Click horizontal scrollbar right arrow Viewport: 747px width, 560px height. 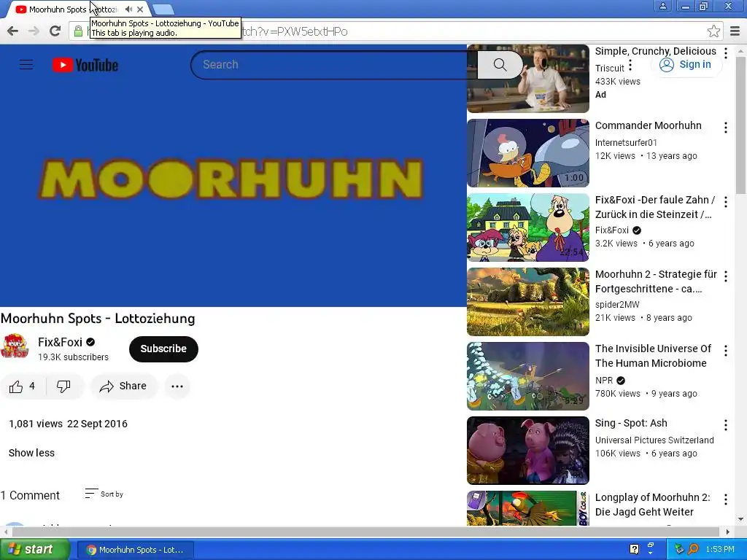tap(727, 532)
